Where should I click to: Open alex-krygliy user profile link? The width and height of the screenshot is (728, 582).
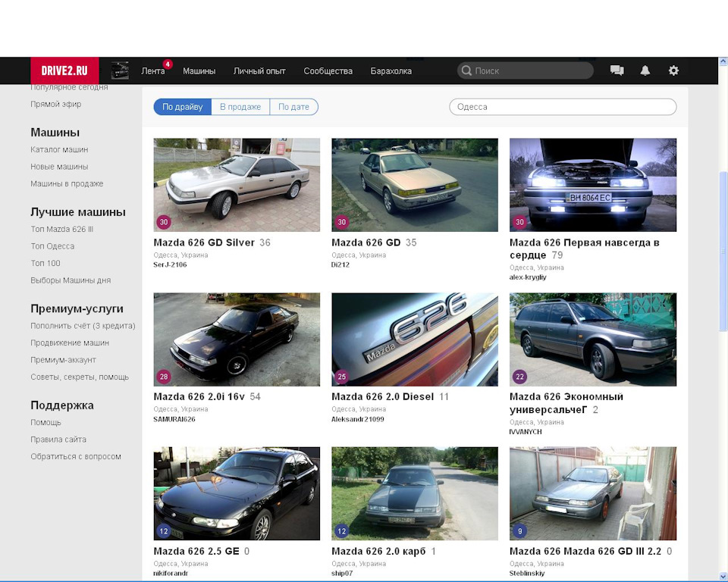528,277
